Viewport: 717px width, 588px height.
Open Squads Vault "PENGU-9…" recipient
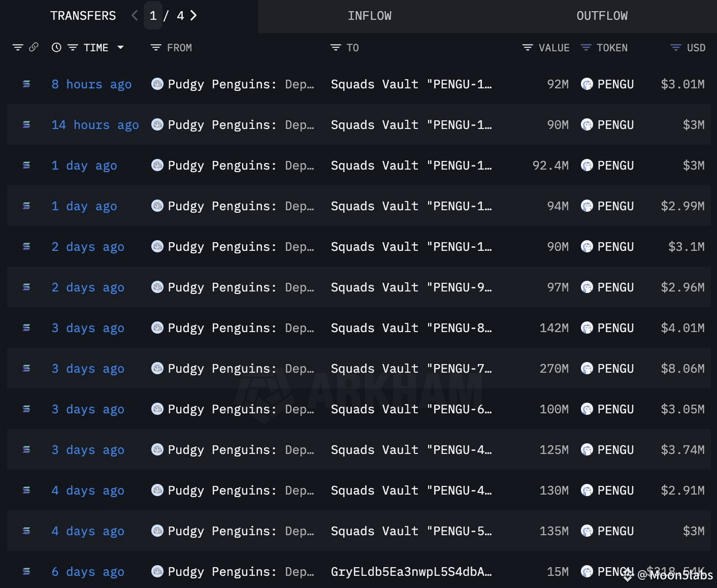[x=411, y=287]
